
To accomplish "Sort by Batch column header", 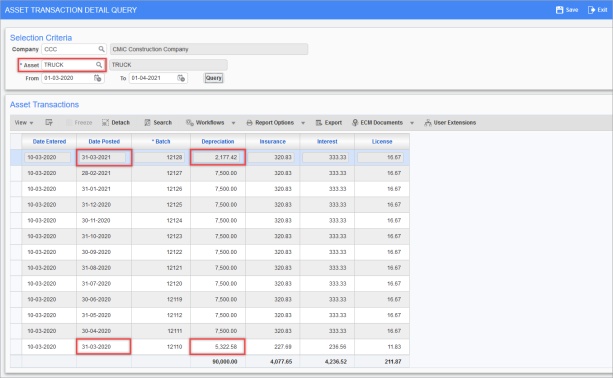I will [161, 142].
